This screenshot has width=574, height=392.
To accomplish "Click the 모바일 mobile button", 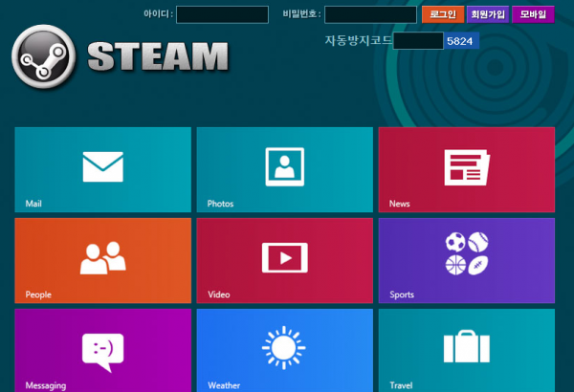I will click(x=533, y=14).
